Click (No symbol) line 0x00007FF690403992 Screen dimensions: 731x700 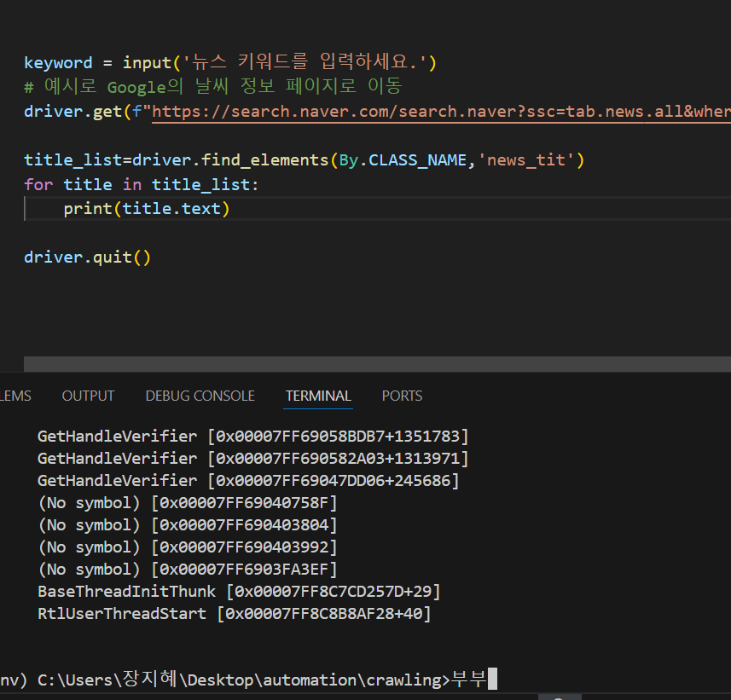coord(188,547)
